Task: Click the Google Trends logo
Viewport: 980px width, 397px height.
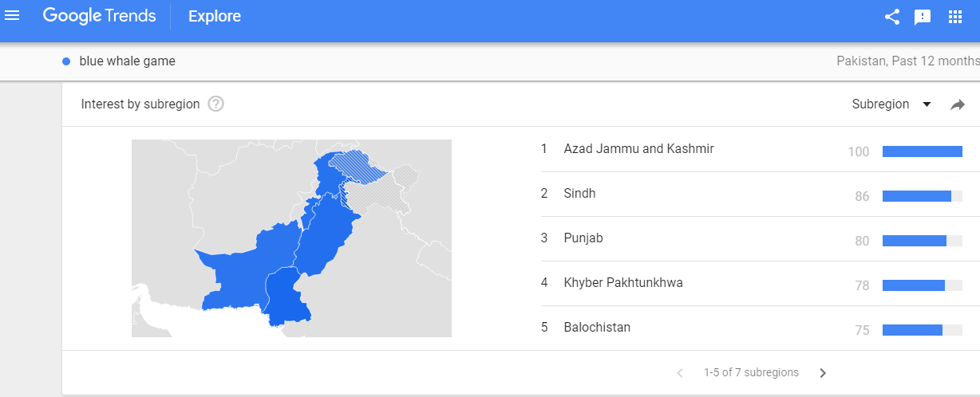Action: click(x=100, y=16)
